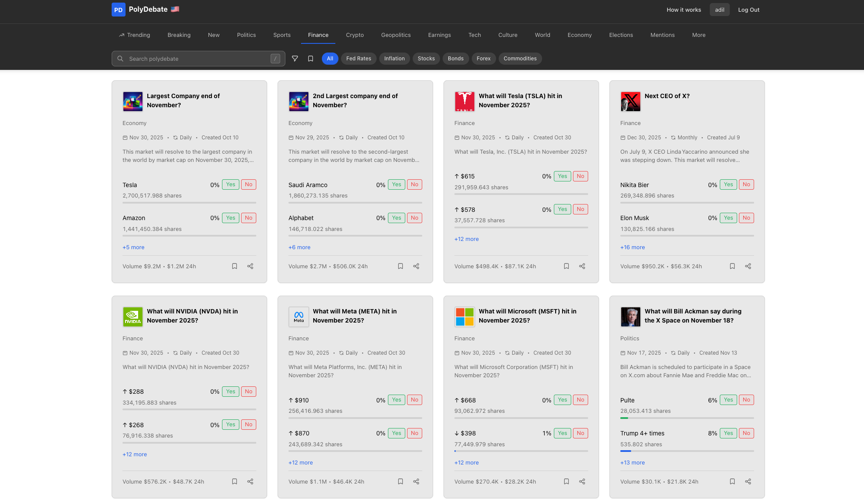Bookmark the Tesla TSLA November market
The image size is (864, 504).
[566, 266]
